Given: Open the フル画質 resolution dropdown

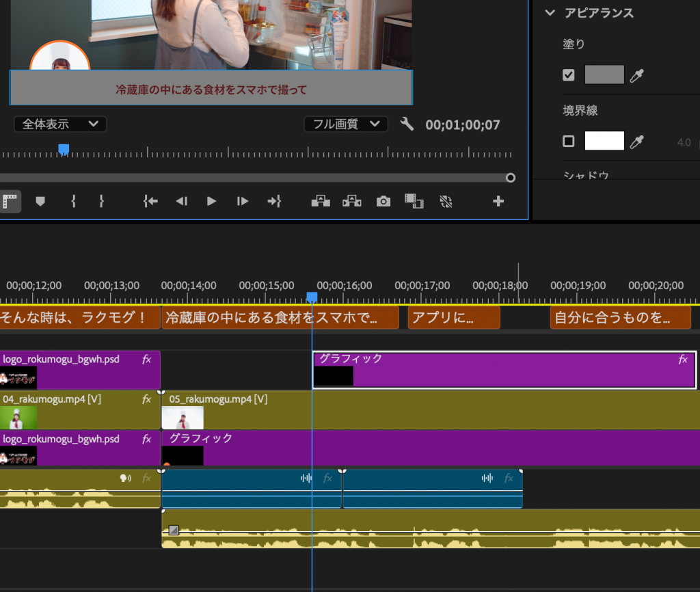Looking at the screenshot, I should [345, 124].
